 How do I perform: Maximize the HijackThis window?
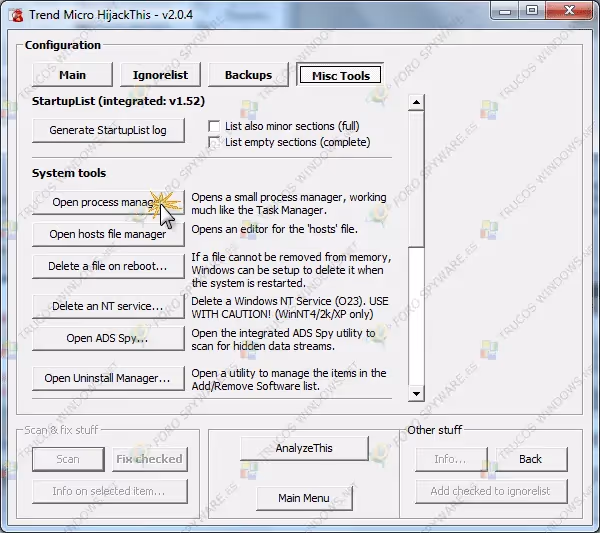point(532,11)
